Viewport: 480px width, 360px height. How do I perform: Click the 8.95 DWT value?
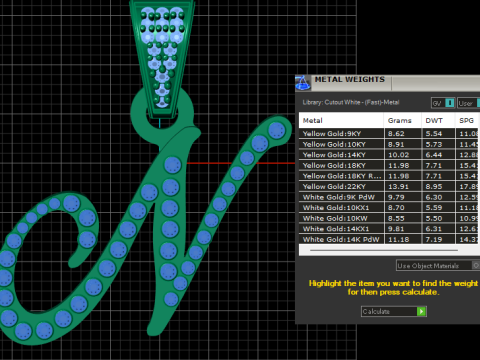click(434, 186)
